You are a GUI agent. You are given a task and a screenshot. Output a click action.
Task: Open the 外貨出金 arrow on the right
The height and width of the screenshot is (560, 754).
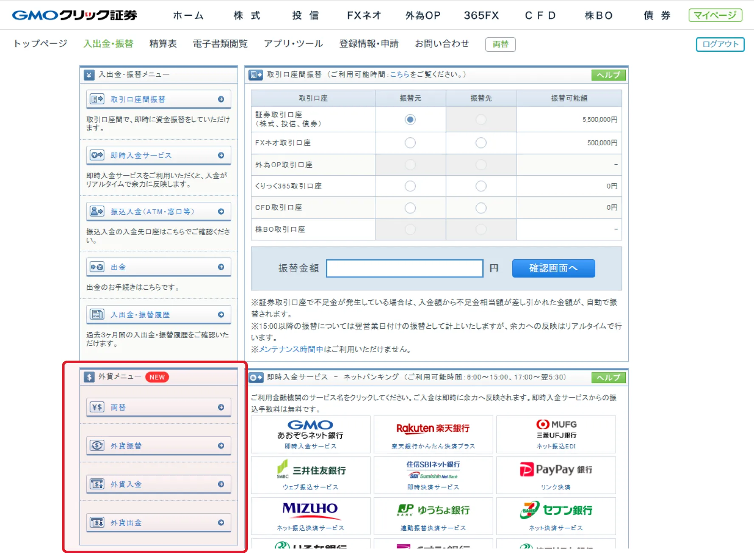[x=221, y=523]
